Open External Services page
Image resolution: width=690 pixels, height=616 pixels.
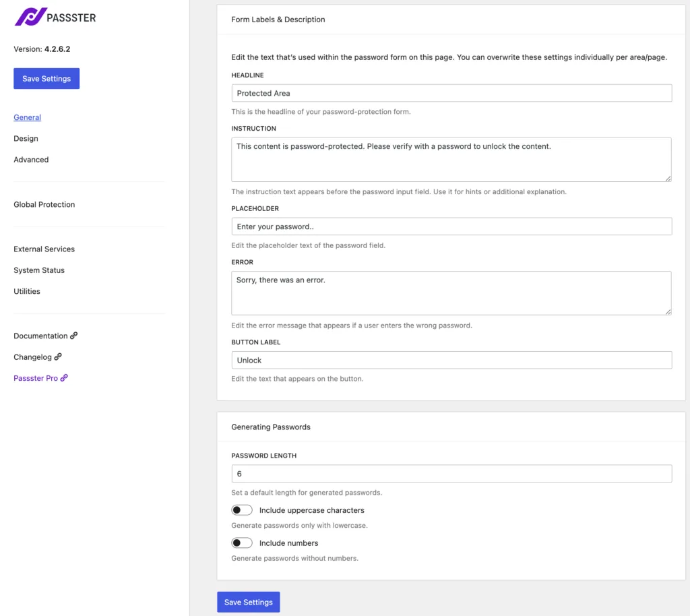[44, 249]
